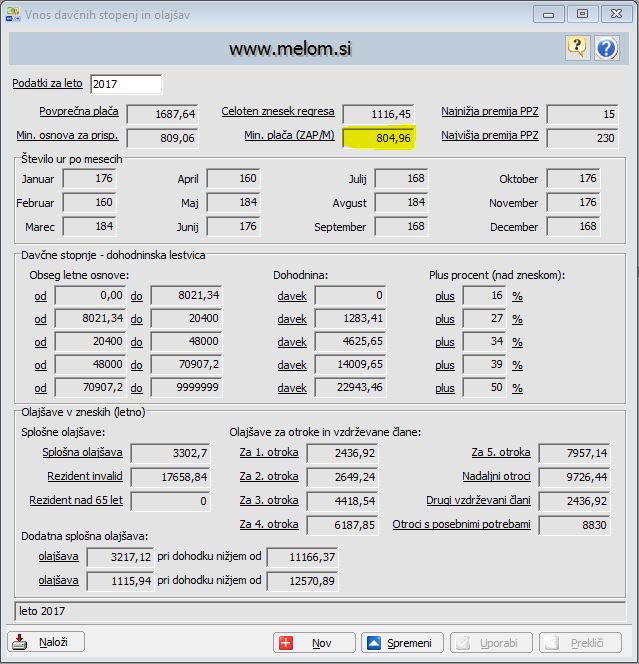Open the Povprečna plača link
This screenshot has height=664, width=639.
click(x=77, y=113)
